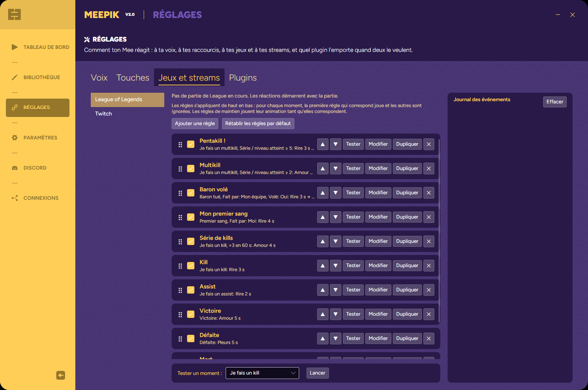Open Paramètres from the sidebar

tap(37, 138)
